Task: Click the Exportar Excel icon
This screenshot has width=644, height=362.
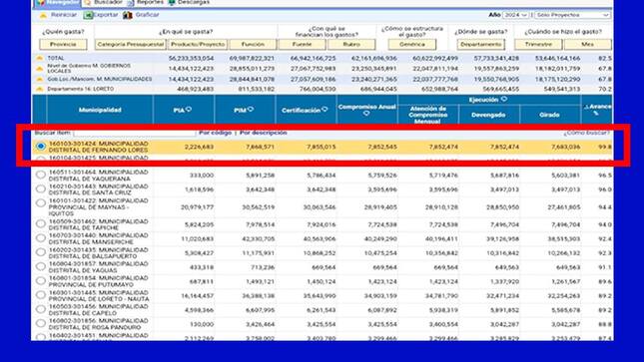Action: 88,15
